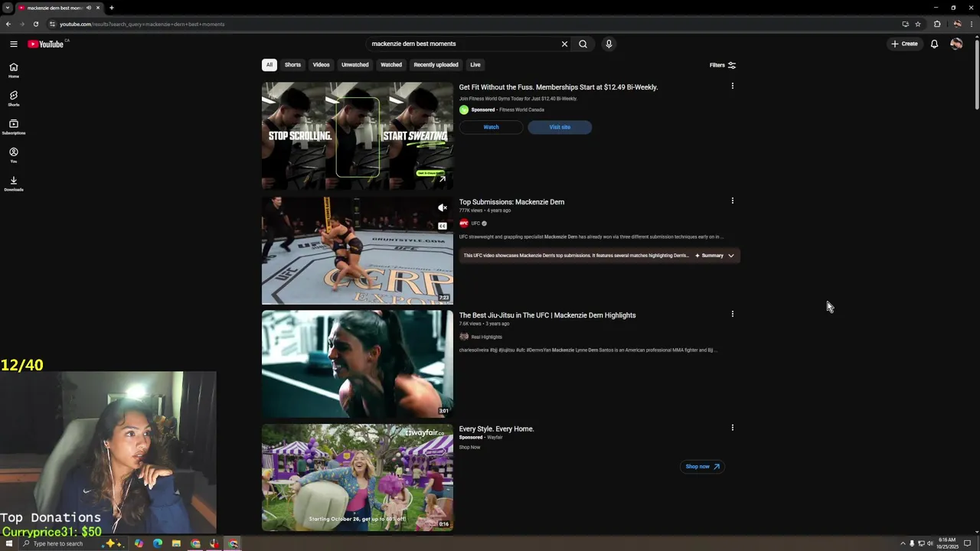Open 'The Best Jiu-Jitsu in The UFC' title
This screenshot has height=551, width=980.
[x=547, y=315]
